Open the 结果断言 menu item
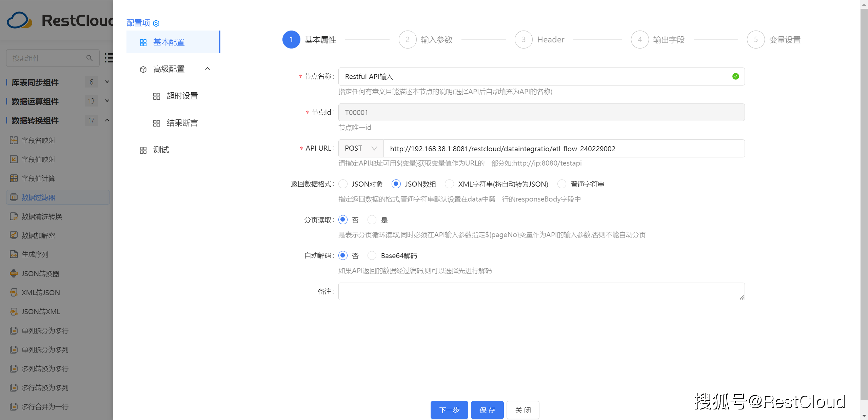868x420 pixels. point(173,123)
